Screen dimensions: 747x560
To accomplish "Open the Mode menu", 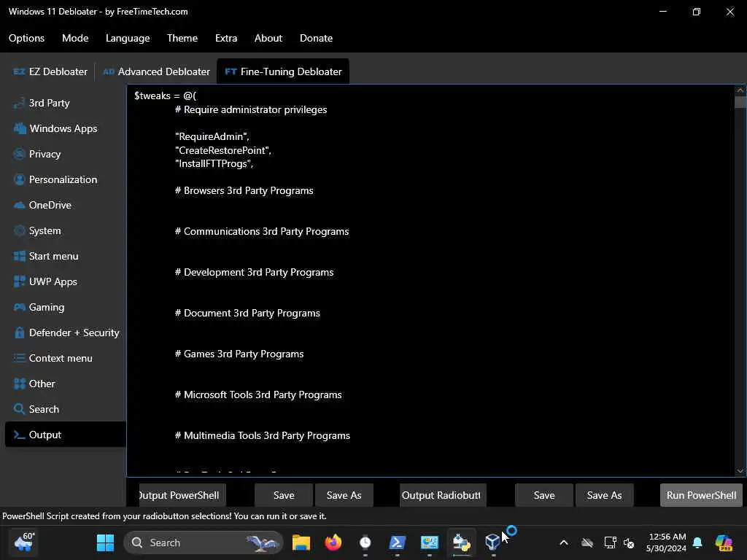I will point(75,38).
